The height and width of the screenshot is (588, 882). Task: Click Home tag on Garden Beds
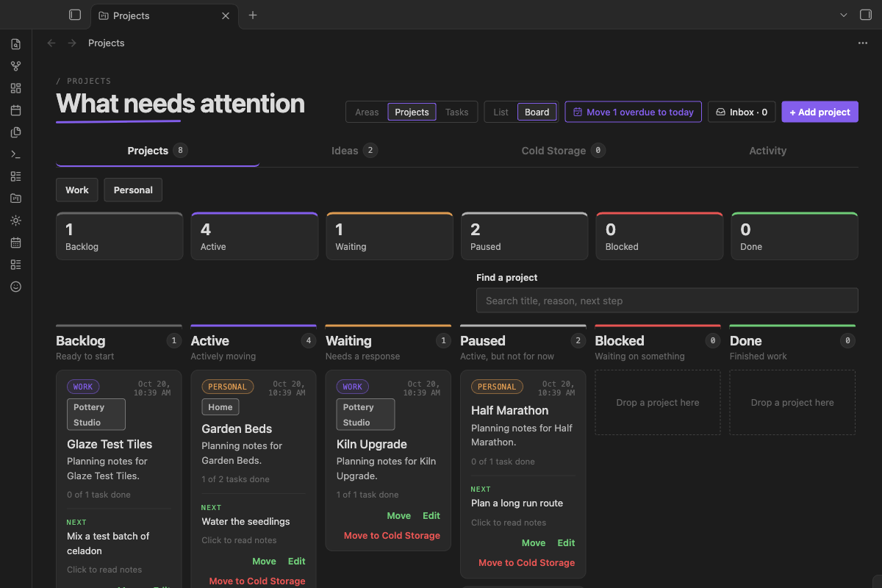pyautogui.click(x=220, y=406)
